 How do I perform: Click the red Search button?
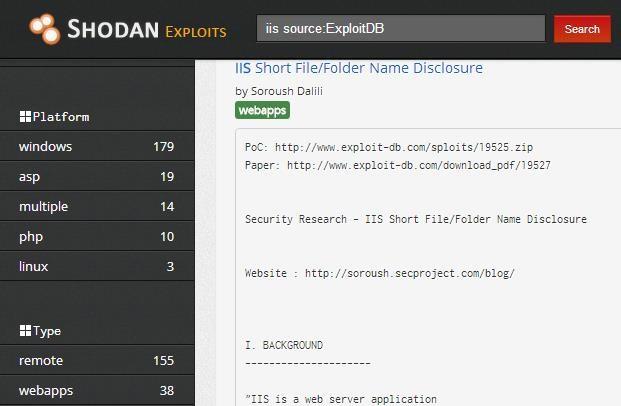581,29
